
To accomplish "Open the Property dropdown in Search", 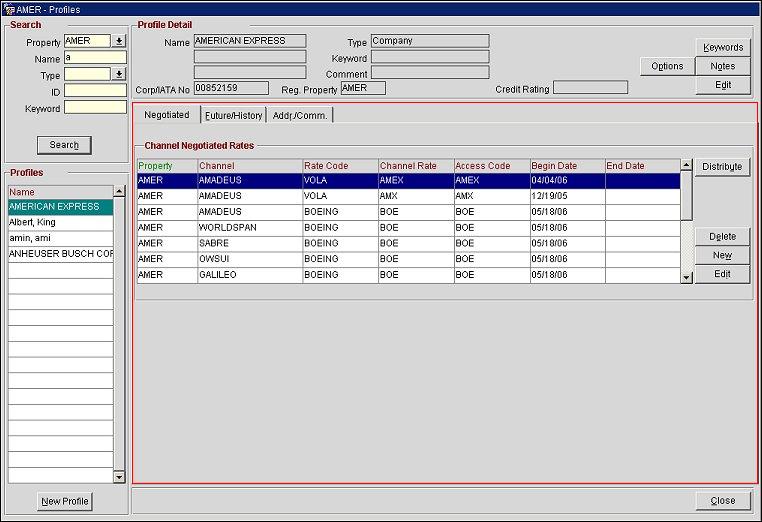I will click(119, 42).
